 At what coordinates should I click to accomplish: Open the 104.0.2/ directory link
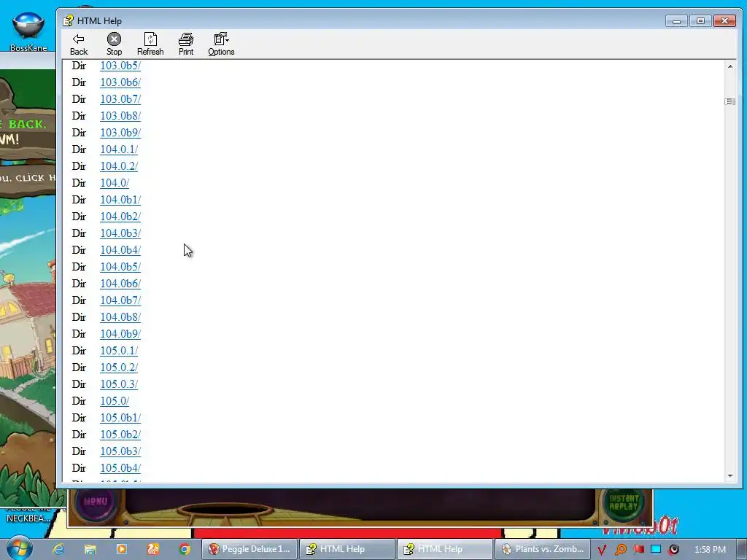pyautogui.click(x=119, y=166)
